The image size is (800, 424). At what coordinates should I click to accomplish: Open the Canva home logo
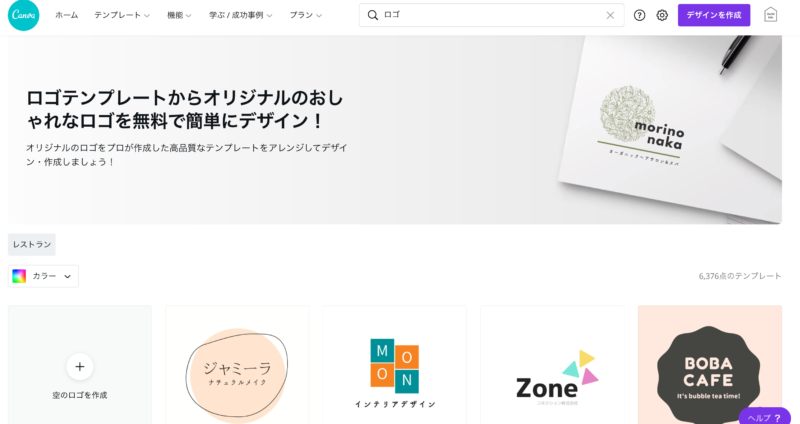23,15
